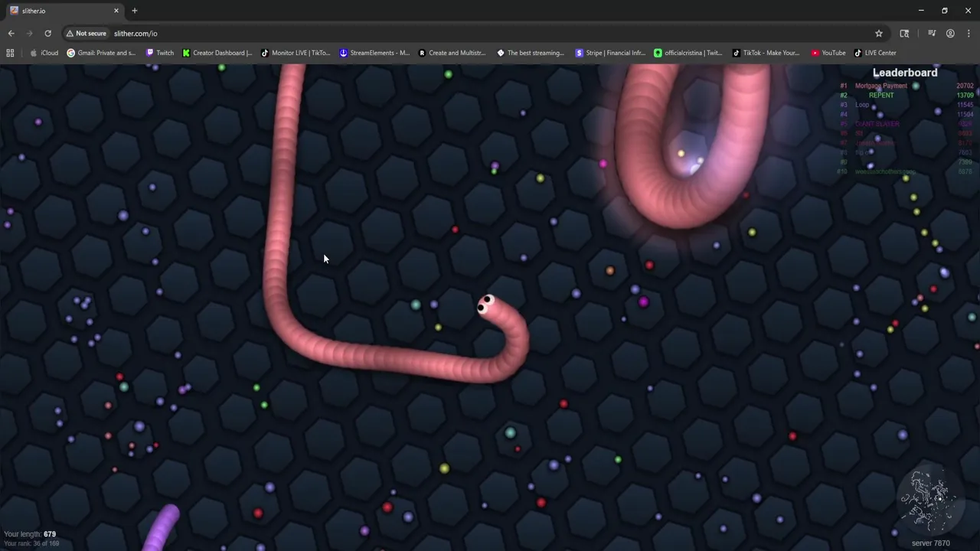This screenshot has height=551, width=980.
Task: Open the browser extensions icon
Action: click(904, 34)
